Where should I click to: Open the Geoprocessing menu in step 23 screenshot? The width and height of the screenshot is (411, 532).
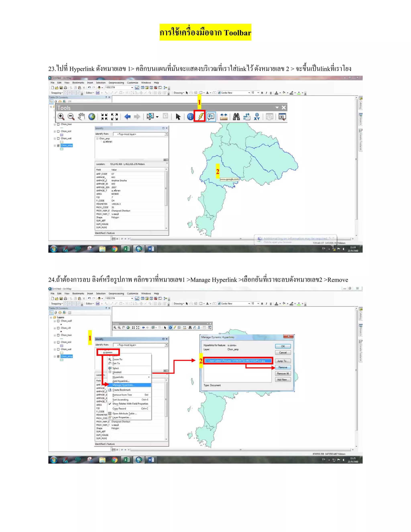click(x=116, y=83)
